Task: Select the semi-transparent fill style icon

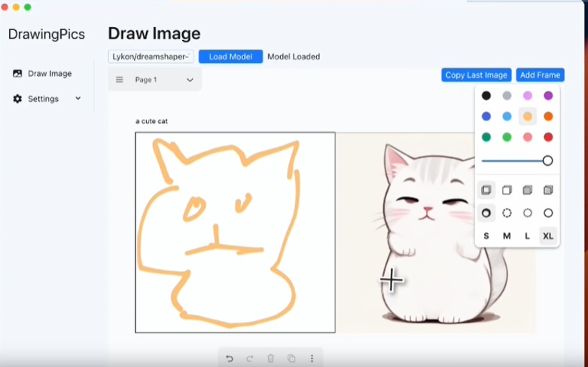Action: [x=507, y=190]
